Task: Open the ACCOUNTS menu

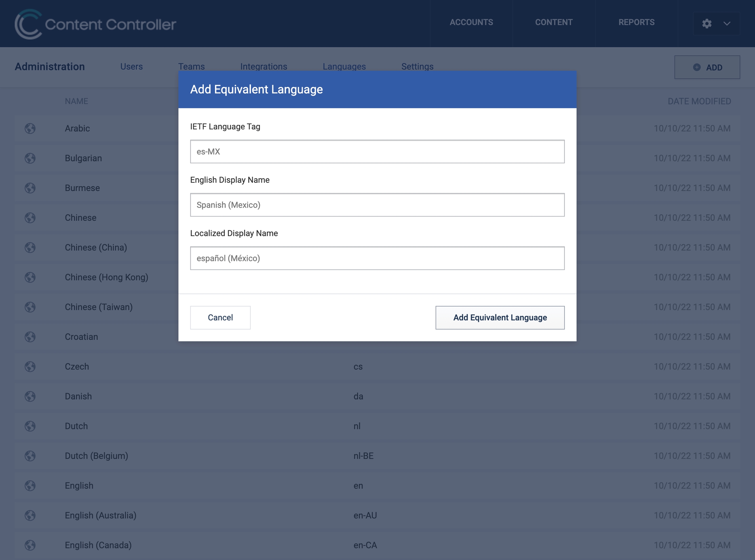Action: tap(471, 22)
